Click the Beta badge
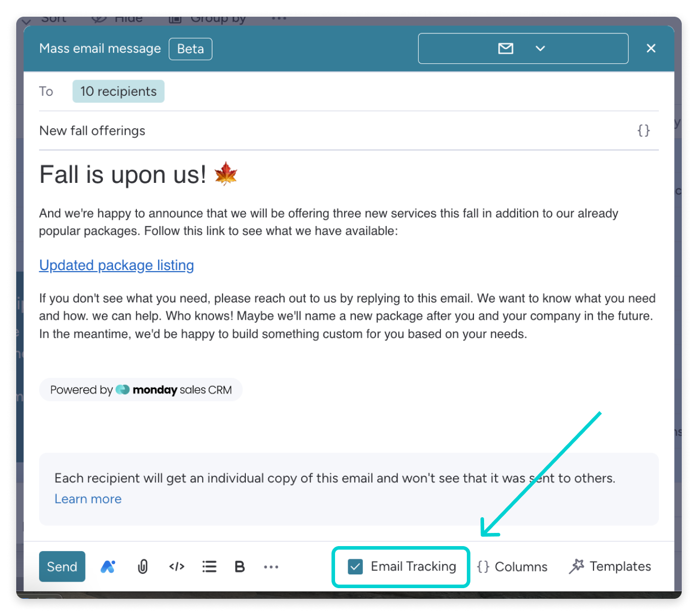 [191, 49]
